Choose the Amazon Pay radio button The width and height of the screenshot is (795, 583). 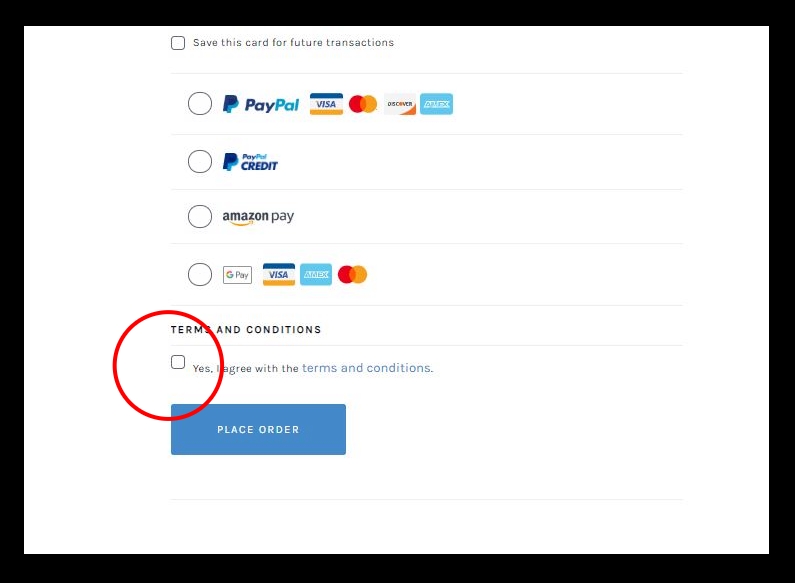(200, 216)
